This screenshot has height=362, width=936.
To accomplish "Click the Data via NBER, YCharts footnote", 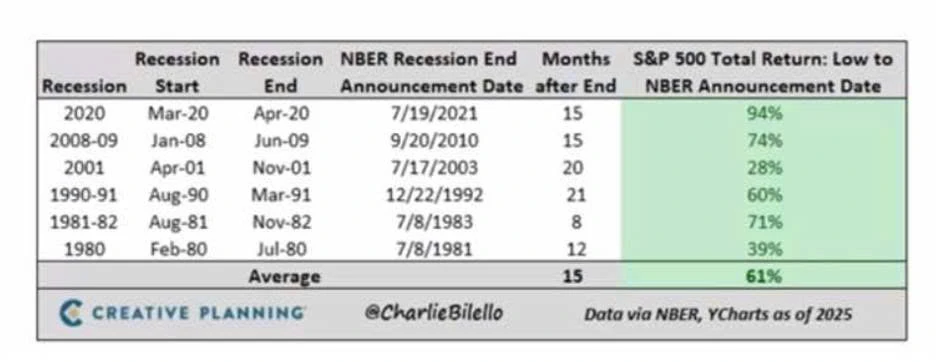I will 718,314.
